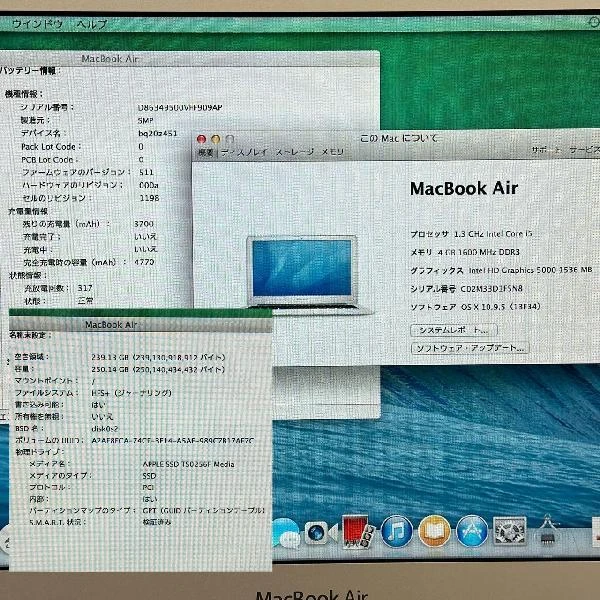Click the メディアのタイプ SSD row
The height and width of the screenshot is (600, 600).
[x=93, y=476]
